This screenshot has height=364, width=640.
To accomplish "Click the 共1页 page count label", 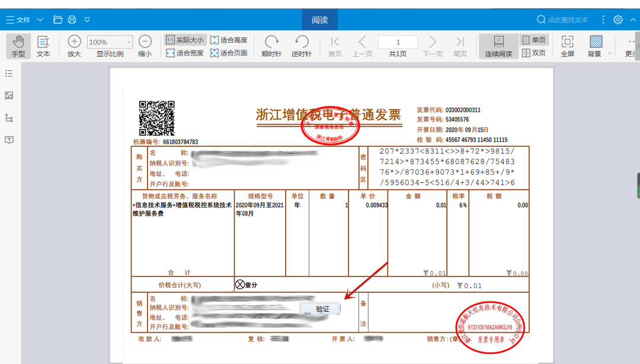I will coord(398,54).
